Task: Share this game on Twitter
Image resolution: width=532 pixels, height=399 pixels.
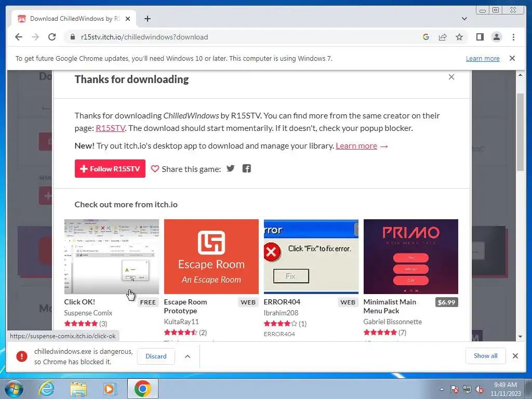Action: pos(230,168)
